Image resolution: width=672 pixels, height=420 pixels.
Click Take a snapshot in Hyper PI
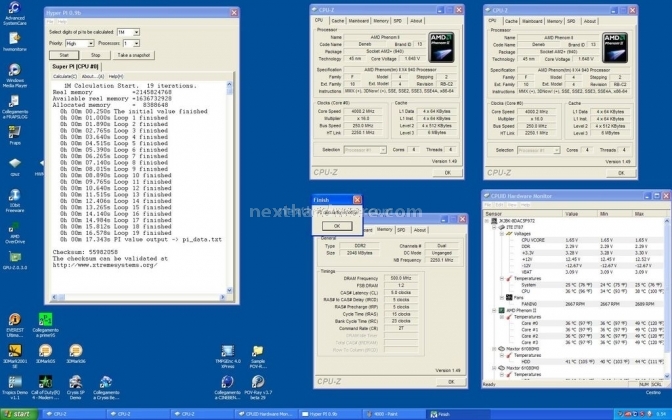pos(134,55)
